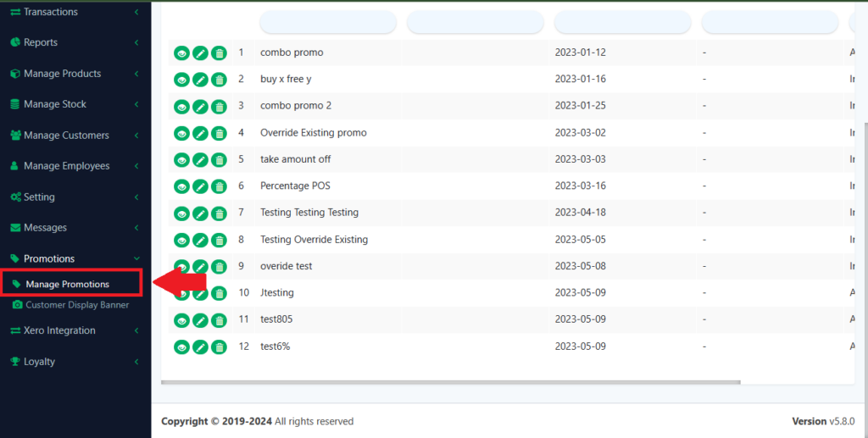The height and width of the screenshot is (438, 868).
Task: View test805 promotion with the eye icon
Action: [181, 321]
